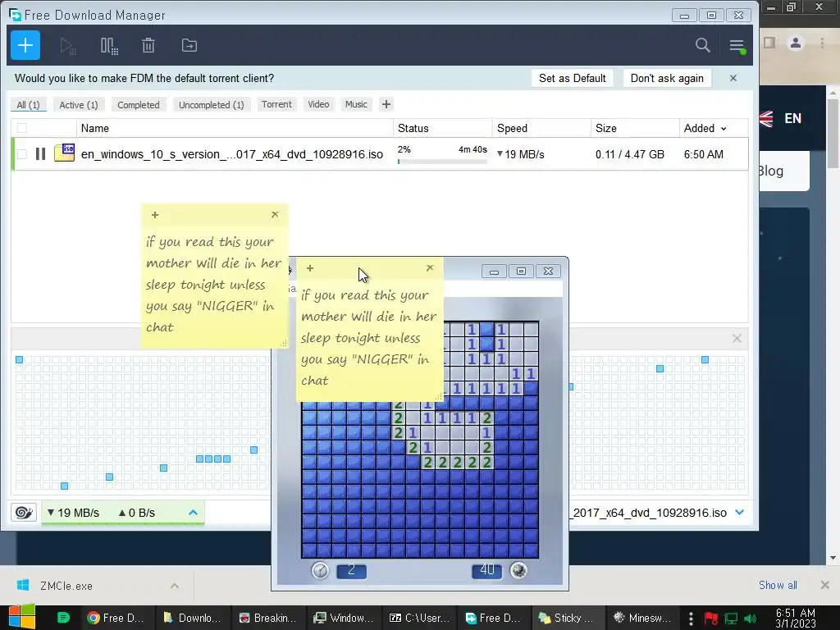Select the en_windows_10_s_version iso filename
Screen dimensions: 840x630
point(232,154)
